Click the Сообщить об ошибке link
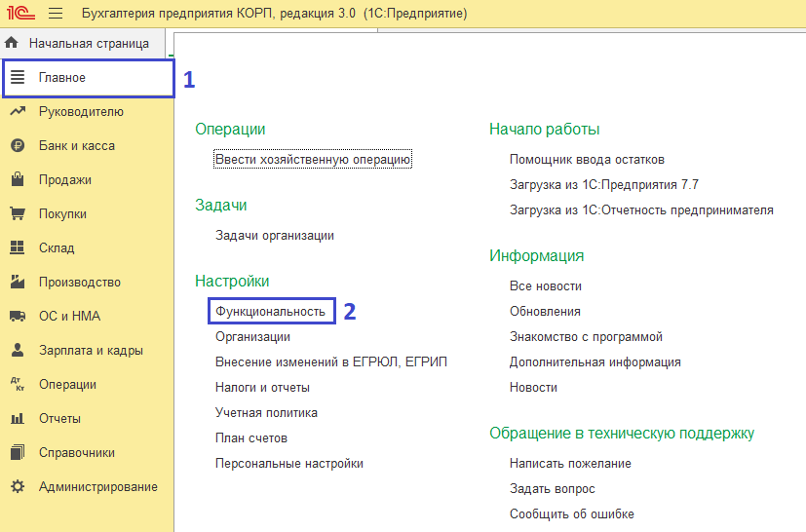This screenshot has height=532, width=806. point(571,513)
